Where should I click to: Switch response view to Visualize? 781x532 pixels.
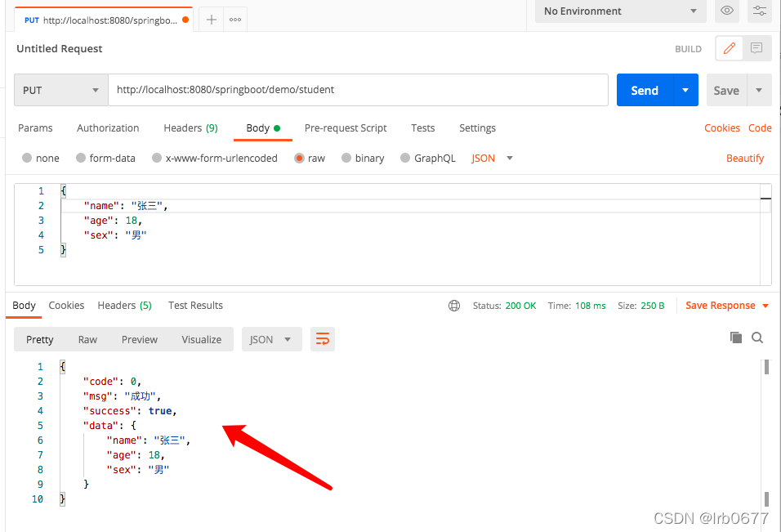point(201,339)
